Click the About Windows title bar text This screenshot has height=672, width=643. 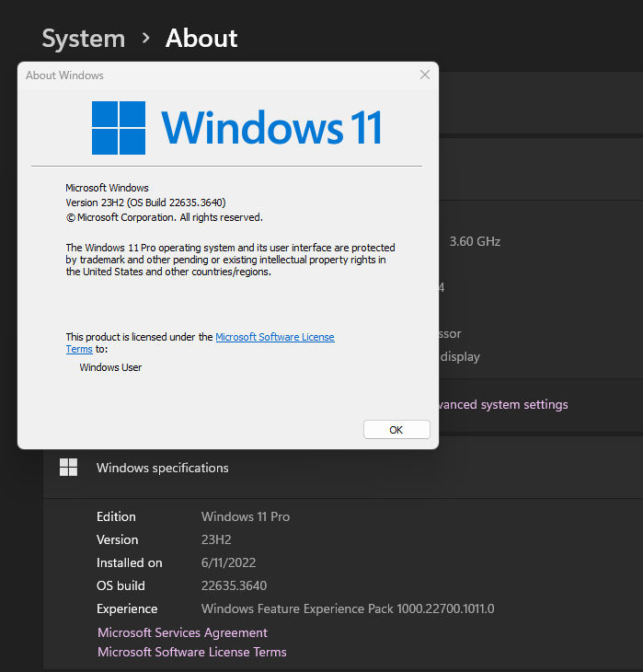[64, 75]
